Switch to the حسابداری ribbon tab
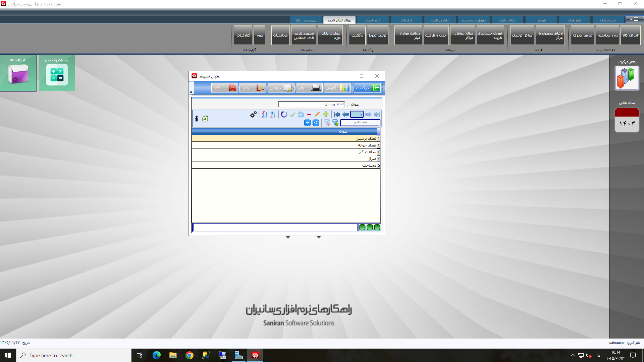 point(608,20)
